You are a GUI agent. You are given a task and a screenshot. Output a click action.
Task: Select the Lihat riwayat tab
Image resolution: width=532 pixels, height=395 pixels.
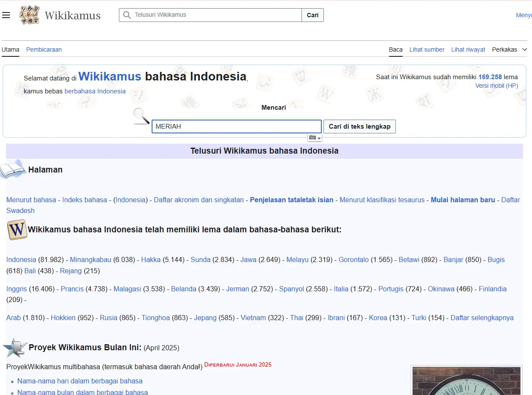pos(468,49)
